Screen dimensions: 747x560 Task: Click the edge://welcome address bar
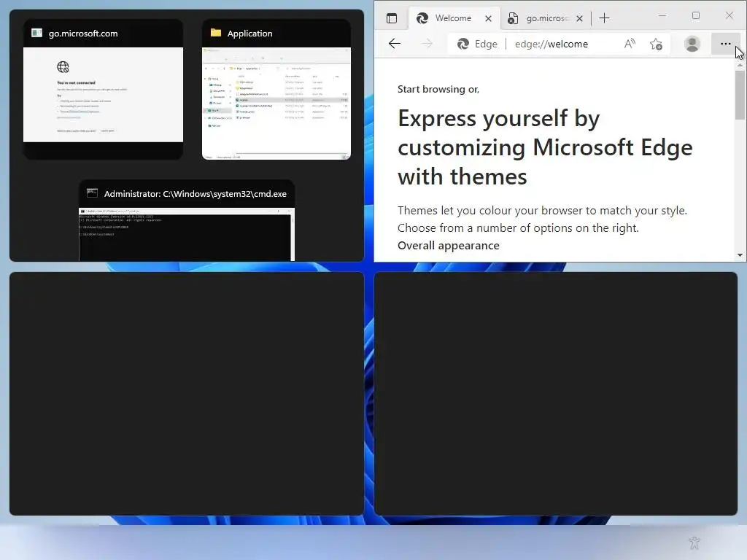point(551,44)
